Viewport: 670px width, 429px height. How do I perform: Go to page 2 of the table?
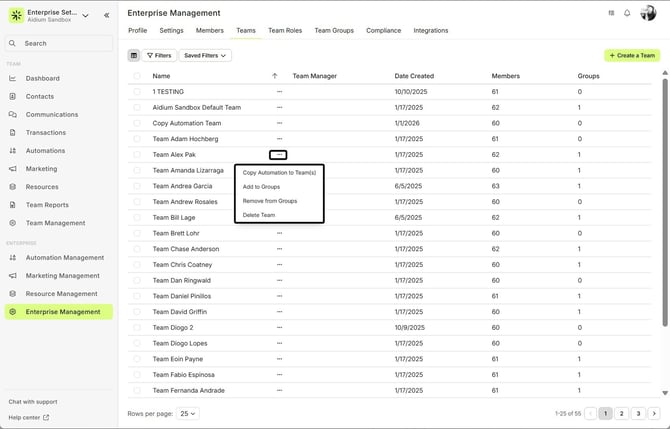(x=621, y=413)
